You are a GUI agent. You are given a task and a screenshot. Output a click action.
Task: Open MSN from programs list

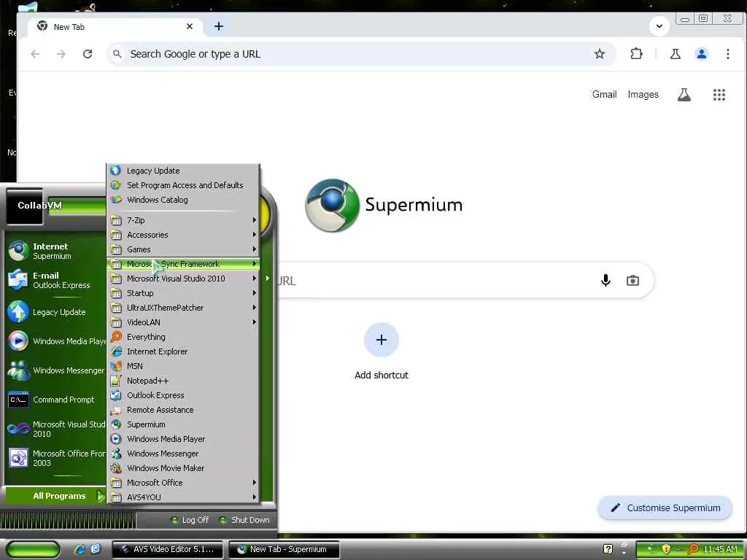[x=183, y=366]
